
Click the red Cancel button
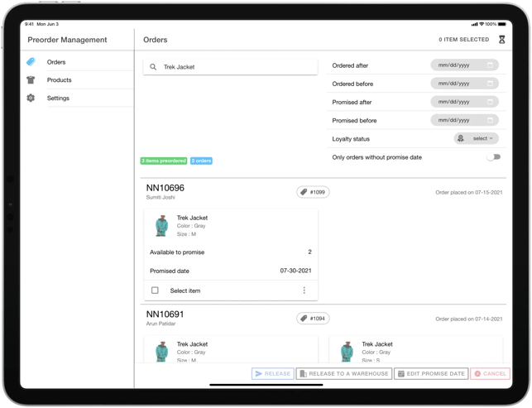tap(491, 373)
